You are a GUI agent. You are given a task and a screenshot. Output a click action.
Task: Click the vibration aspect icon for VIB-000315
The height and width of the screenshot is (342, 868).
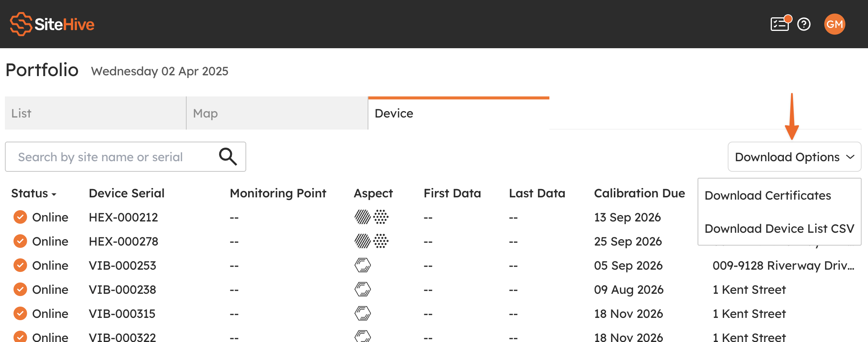(363, 313)
